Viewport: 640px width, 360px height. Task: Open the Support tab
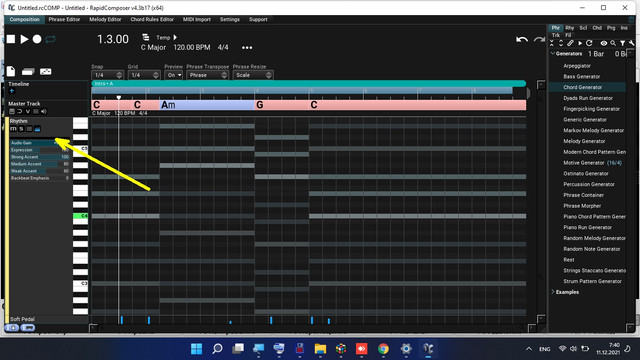pyautogui.click(x=258, y=20)
